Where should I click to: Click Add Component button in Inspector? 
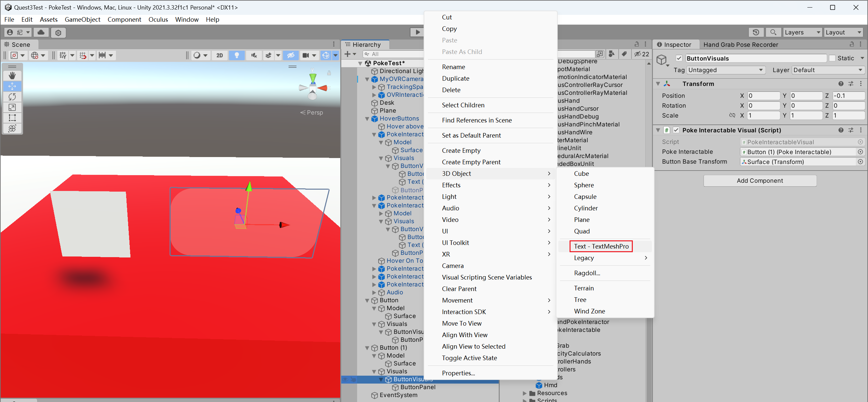pos(760,180)
